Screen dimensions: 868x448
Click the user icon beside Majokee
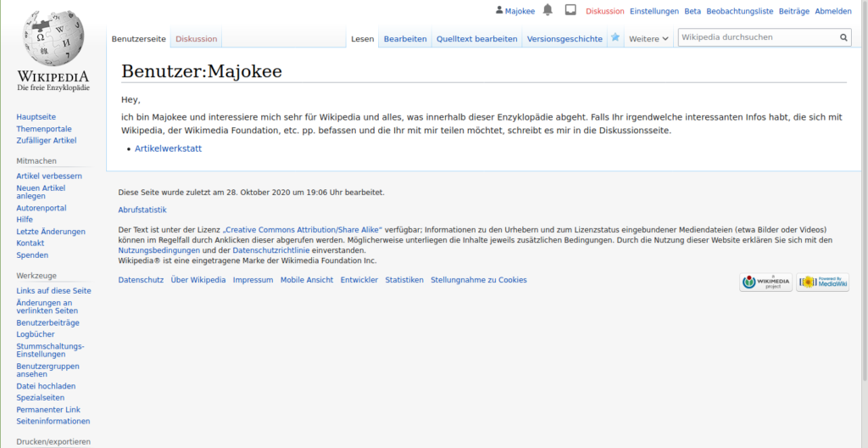499,10
